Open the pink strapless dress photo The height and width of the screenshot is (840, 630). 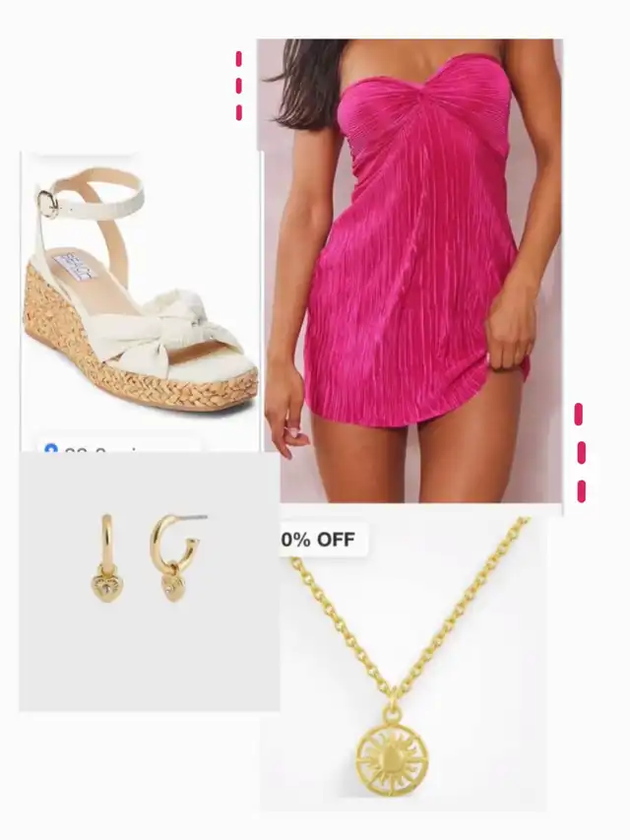pos(410,271)
